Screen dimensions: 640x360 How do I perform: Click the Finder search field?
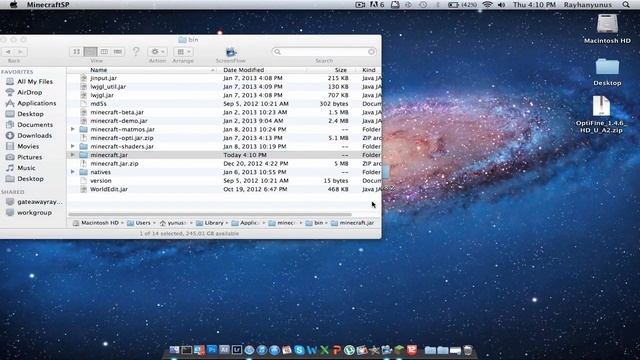tap(324, 52)
